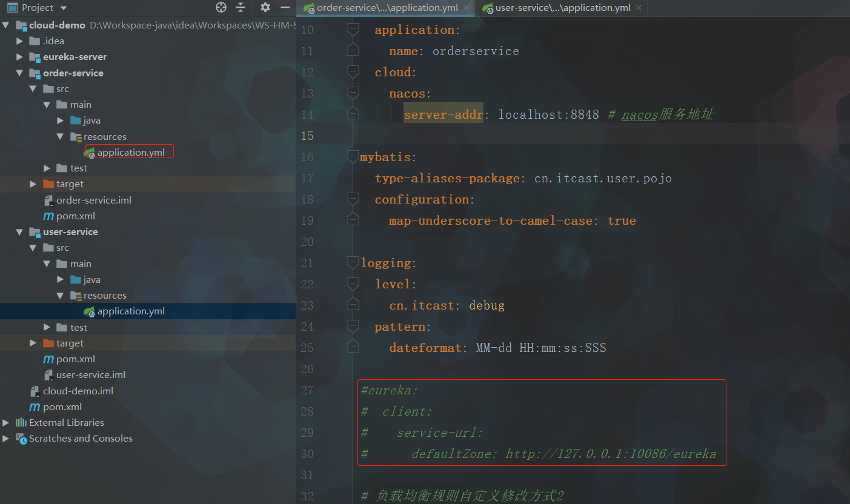Viewport: 850px width, 504px height.
Task: Click the order-service module folder icon
Action: [x=35, y=73]
